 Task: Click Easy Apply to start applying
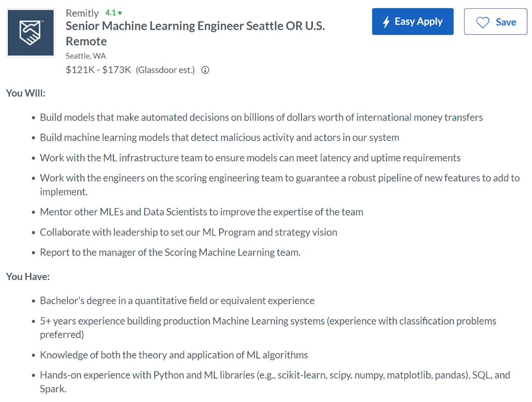(412, 21)
